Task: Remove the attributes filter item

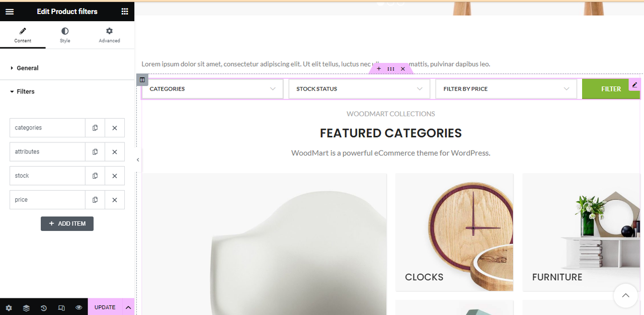Action: [115, 152]
